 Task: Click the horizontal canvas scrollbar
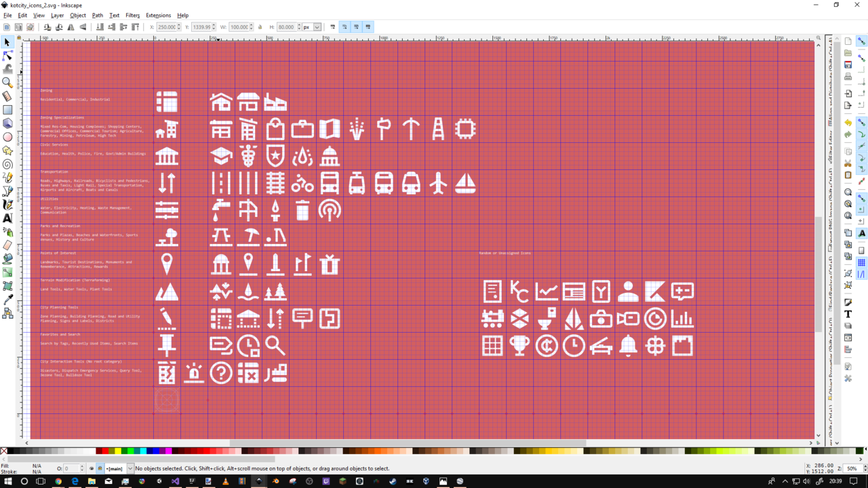click(407, 443)
